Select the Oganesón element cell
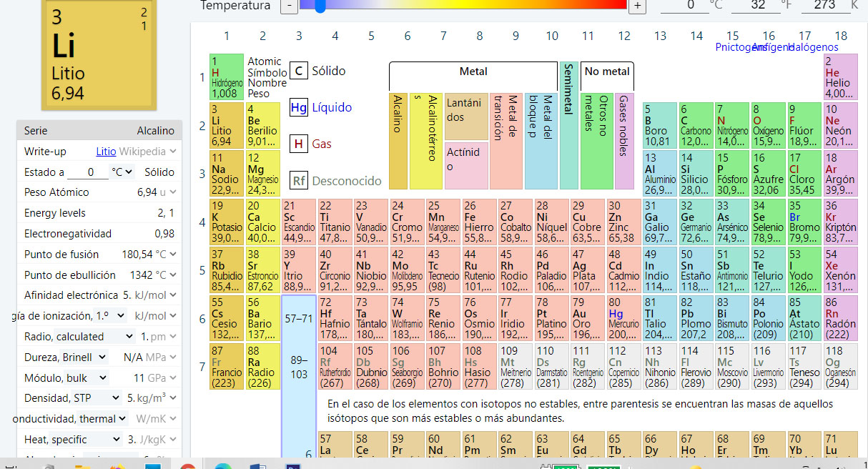 (x=841, y=367)
